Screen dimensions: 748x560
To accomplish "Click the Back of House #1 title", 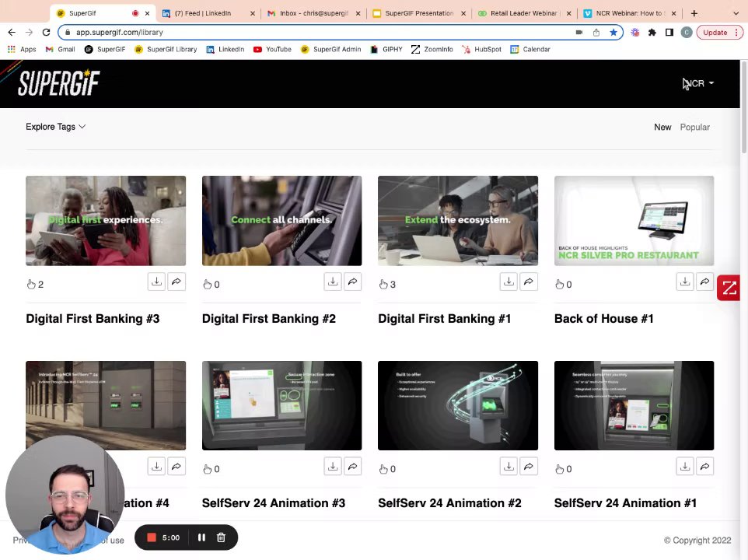I will tap(604, 319).
